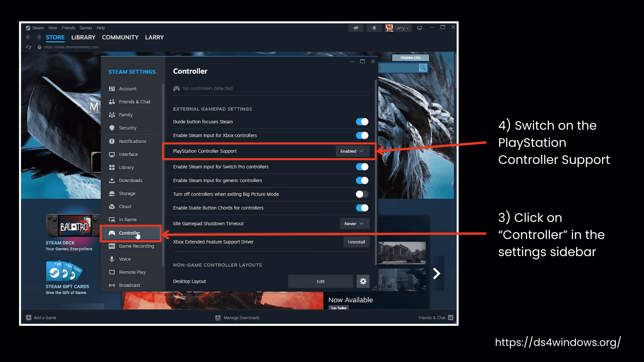Uninstall Xbox Extended Feature Support Driver
The width and height of the screenshot is (644, 362).
[x=356, y=242]
